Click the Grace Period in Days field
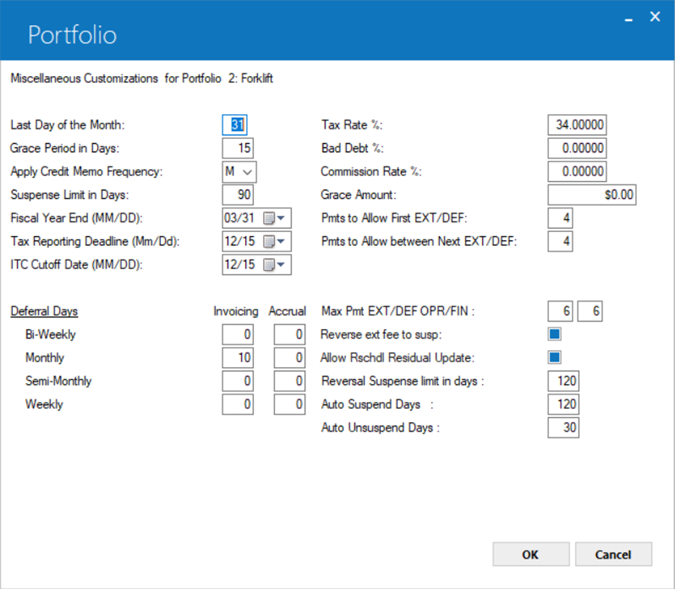The image size is (675, 589). pos(238,148)
